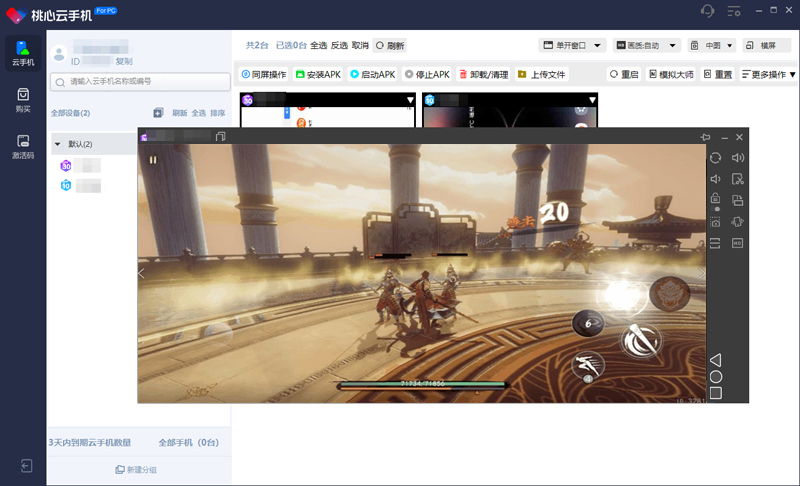Image resolution: width=800 pixels, height=486 pixels.
Task: Click the camera capture icon in phone sidebar
Action: click(x=715, y=222)
